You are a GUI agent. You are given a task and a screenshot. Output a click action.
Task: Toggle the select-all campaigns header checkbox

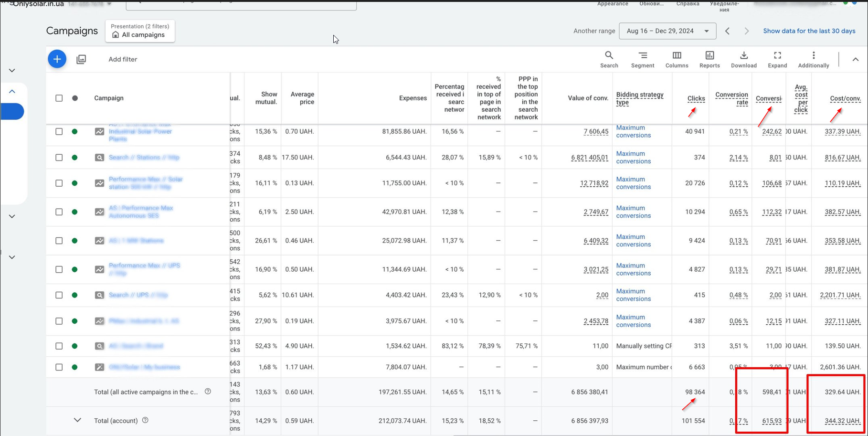coord(59,98)
